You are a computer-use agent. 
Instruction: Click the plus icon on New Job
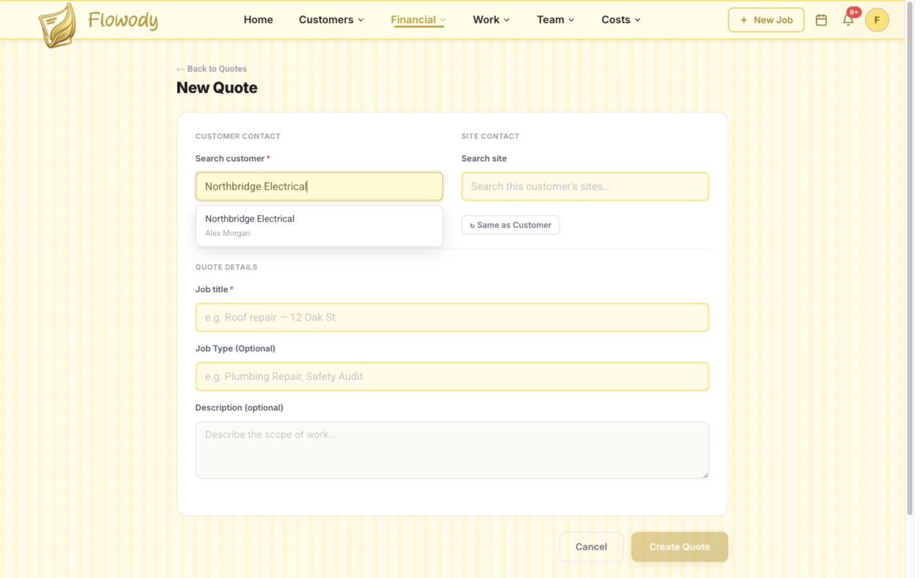click(744, 20)
